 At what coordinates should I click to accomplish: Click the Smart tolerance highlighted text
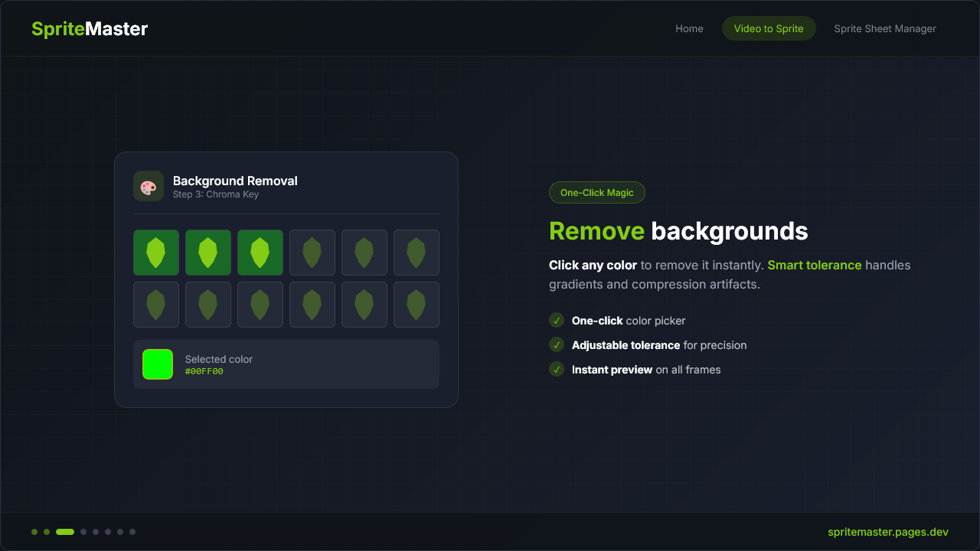[x=813, y=265]
